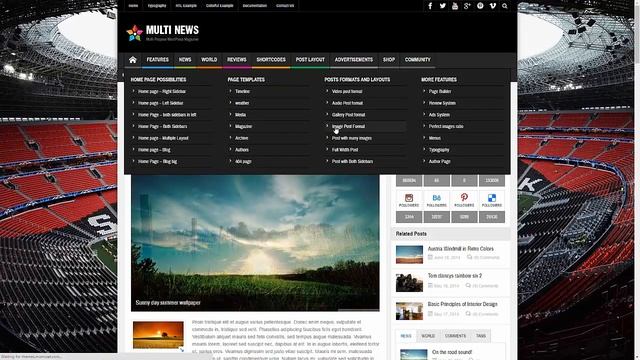
Task: Open Austria Windmill in Retro Colors post
Action: [x=460, y=249]
